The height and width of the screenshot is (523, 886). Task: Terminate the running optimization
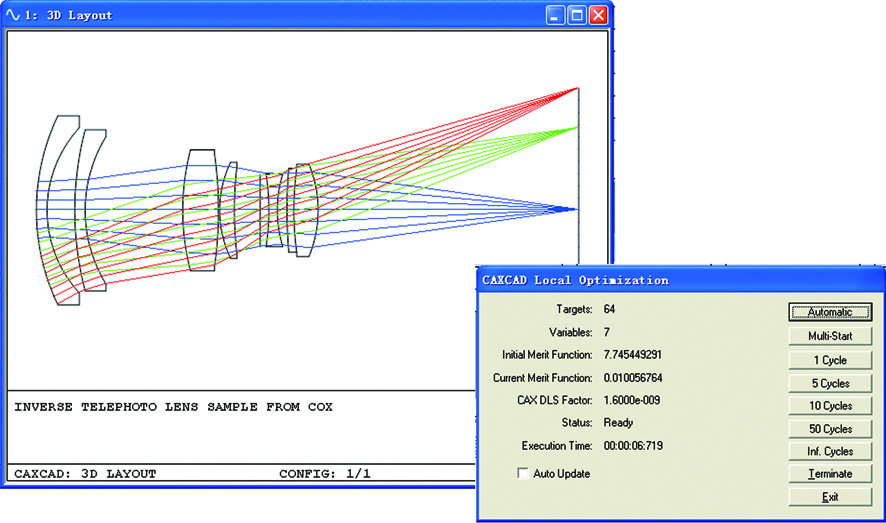coord(829,474)
